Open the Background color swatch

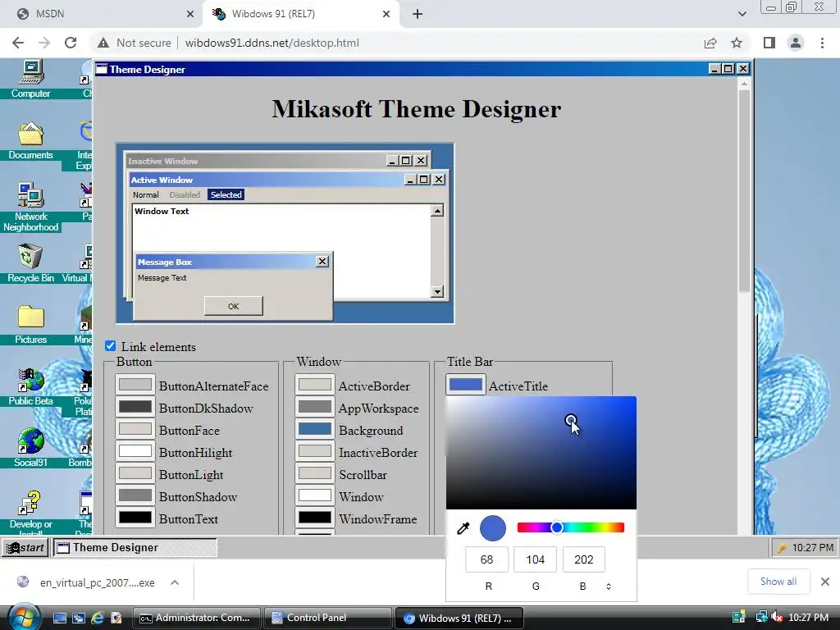(x=315, y=429)
